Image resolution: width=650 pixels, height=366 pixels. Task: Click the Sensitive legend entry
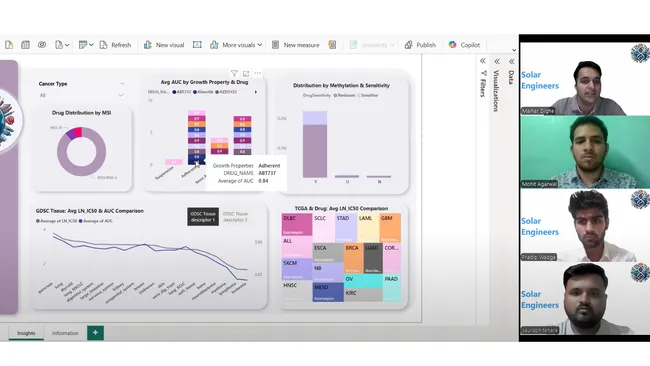[367, 95]
